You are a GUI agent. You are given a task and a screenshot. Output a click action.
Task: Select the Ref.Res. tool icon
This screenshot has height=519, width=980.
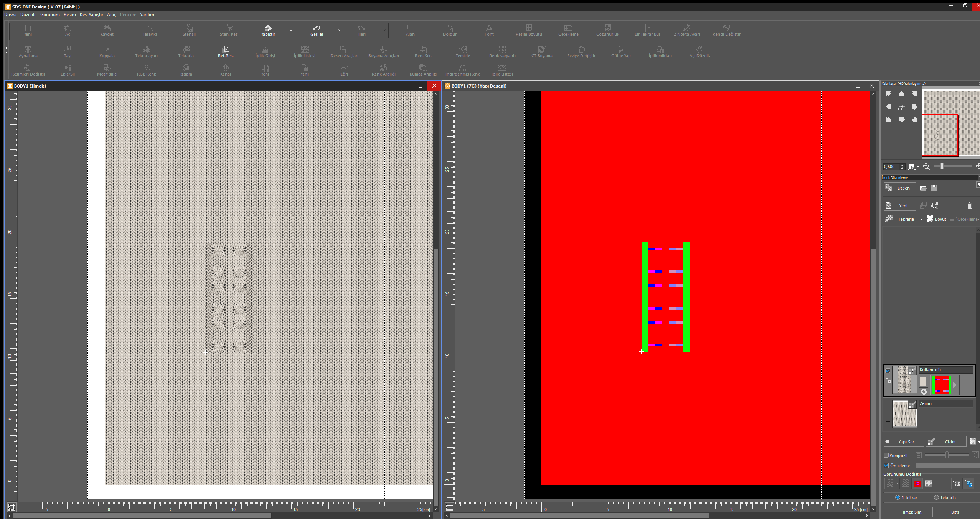pos(226,50)
